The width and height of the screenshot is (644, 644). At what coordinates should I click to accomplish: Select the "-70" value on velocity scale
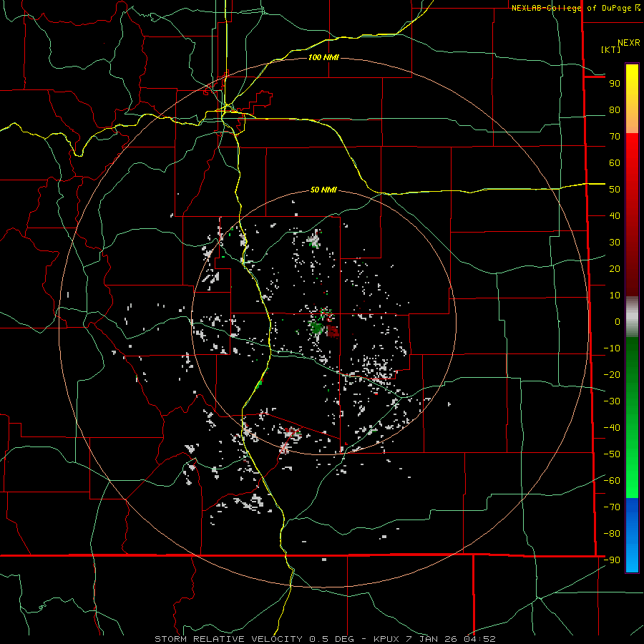[612, 507]
